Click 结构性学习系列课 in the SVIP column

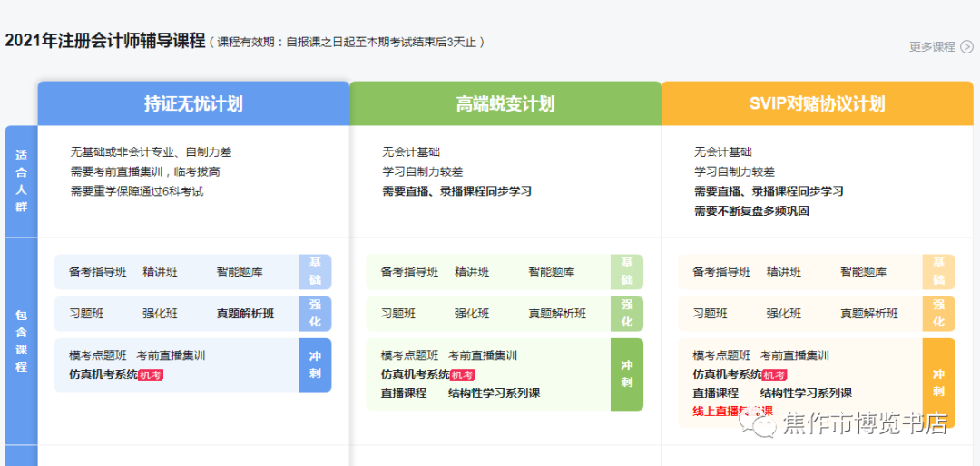[x=806, y=393]
